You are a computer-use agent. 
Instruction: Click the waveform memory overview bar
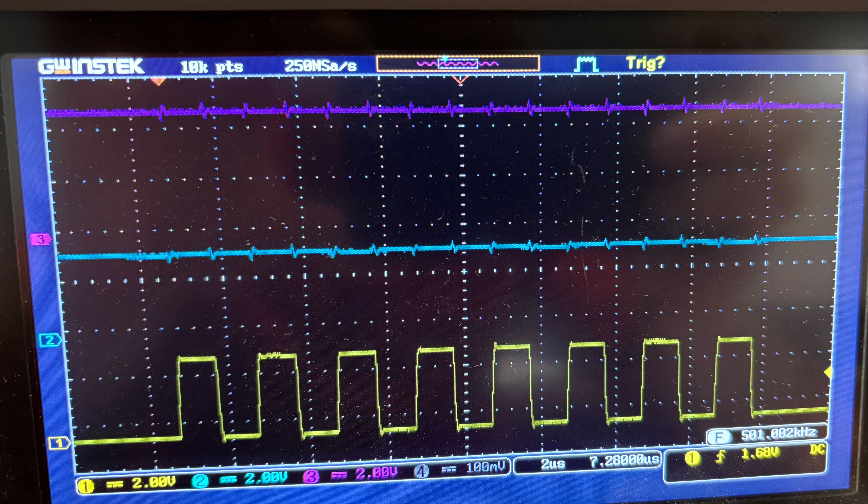point(458,64)
